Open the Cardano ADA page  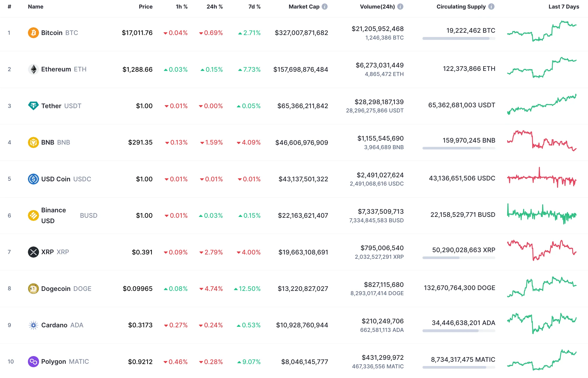pyautogui.click(x=55, y=325)
